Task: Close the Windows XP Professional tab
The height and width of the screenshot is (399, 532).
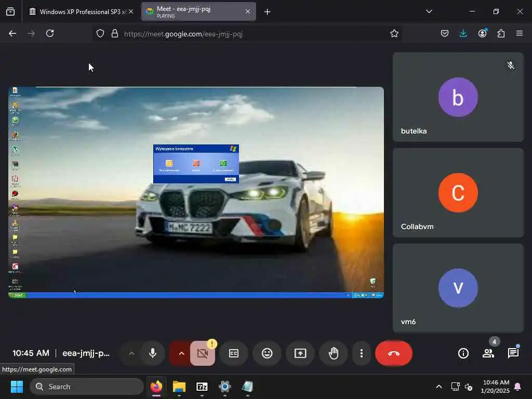Action: tap(131, 11)
